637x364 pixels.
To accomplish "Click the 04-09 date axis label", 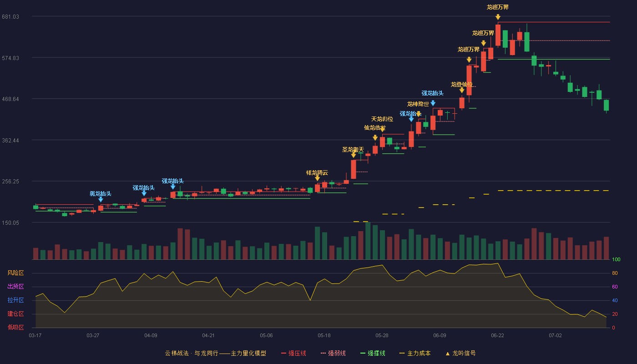I will click(151, 335).
